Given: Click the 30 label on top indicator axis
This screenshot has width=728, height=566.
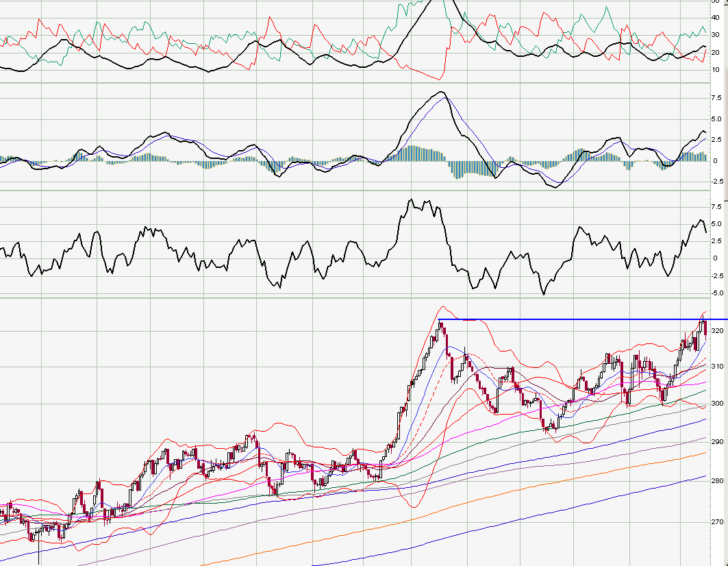Looking at the screenshot, I should (716, 35).
